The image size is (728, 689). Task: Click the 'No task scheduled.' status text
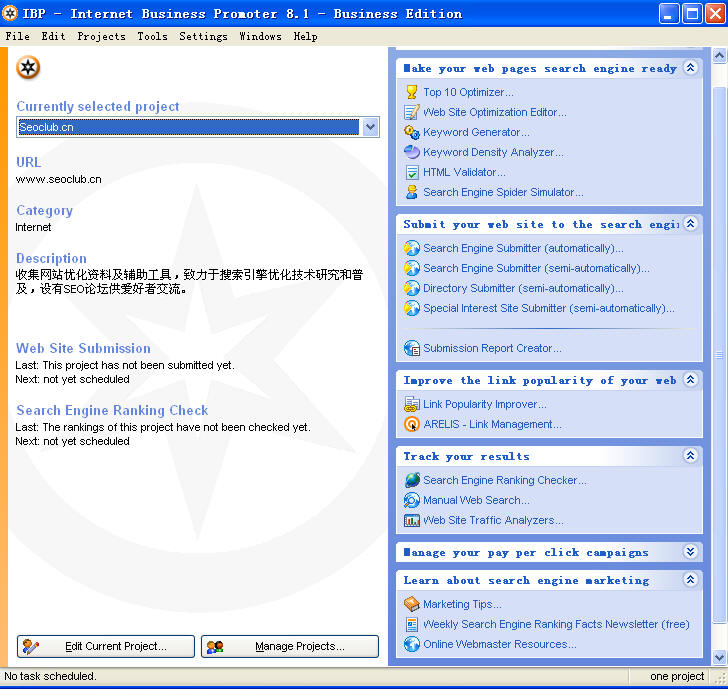point(50,676)
